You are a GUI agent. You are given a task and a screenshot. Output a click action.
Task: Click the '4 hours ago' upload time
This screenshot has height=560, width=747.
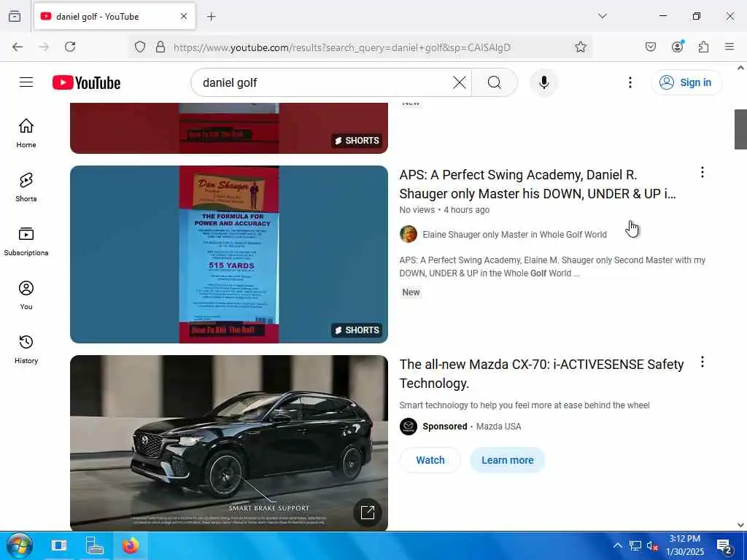(466, 210)
